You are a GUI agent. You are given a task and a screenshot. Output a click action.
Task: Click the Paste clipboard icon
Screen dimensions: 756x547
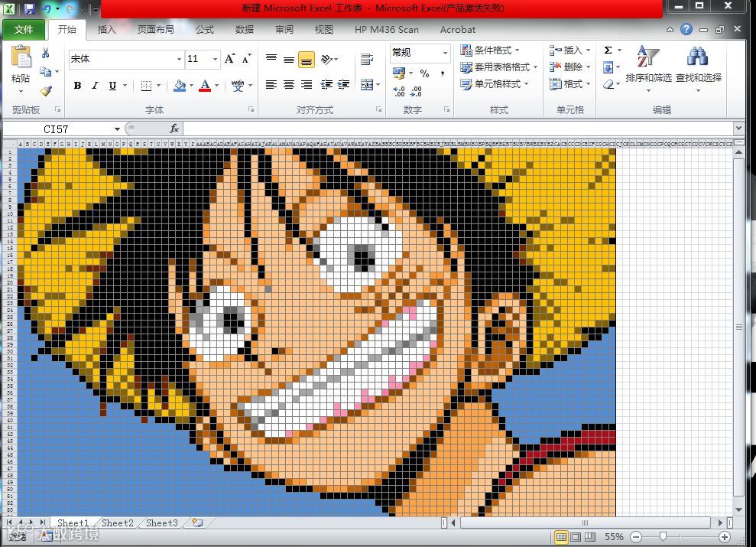click(21, 57)
